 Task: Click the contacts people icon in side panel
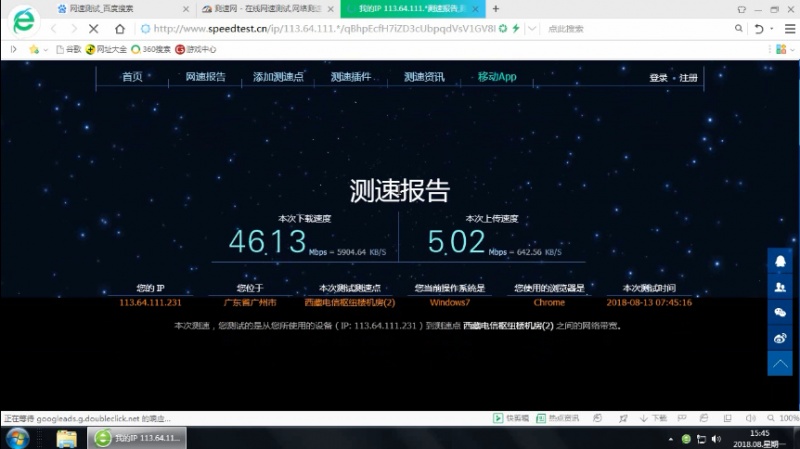click(780, 287)
